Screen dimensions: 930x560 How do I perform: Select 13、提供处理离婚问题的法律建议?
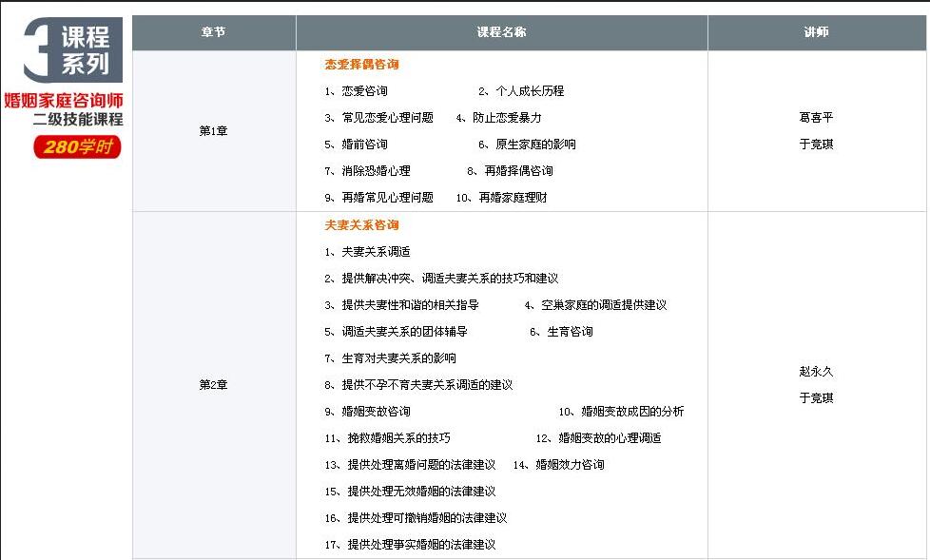410,466
